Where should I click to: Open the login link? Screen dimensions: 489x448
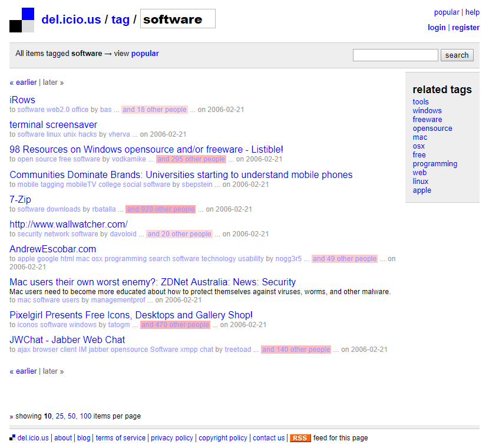tap(437, 28)
